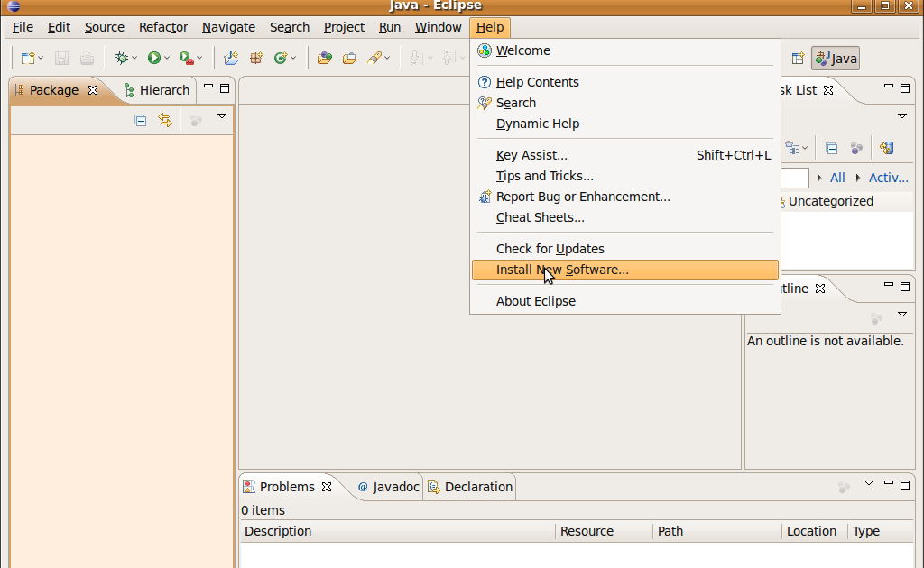The image size is (924, 568).
Task: Click the Run External Tools icon
Action: 186,58
